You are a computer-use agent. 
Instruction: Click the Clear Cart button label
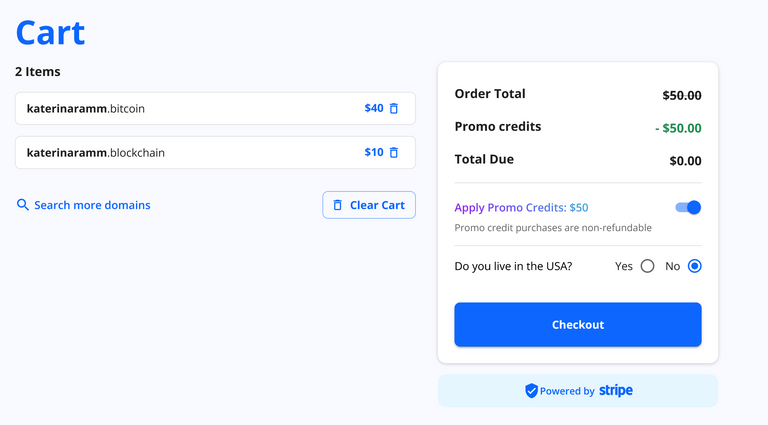tap(377, 205)
